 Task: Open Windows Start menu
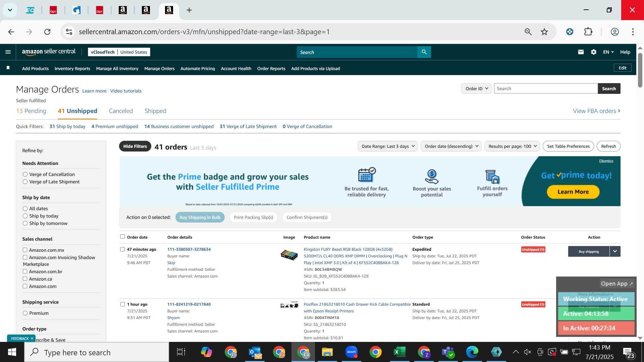tap(12, 352)
